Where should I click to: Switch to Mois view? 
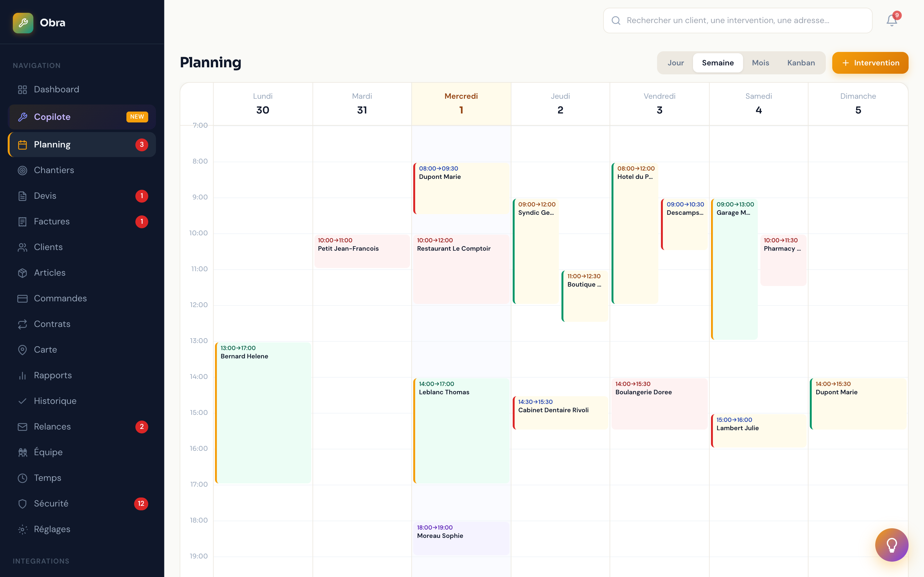(760, 63)
